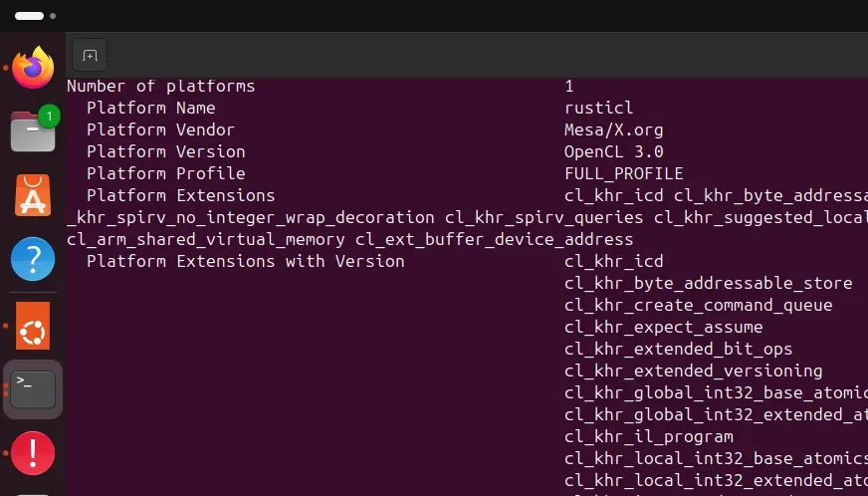Click the workspace indicator pill at top-left

pyautogui.click(x=29, y=16)
